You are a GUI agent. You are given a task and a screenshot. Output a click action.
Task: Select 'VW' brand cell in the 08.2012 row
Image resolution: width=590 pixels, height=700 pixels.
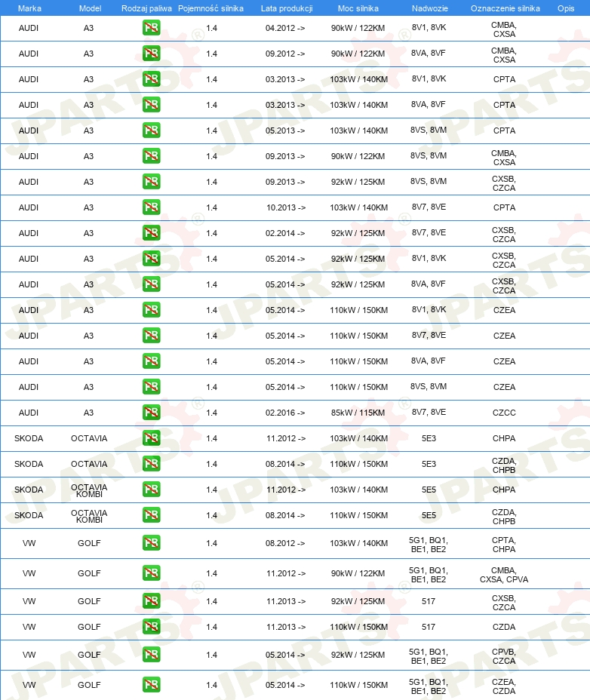pyautogui.click(x=29, y=543)
